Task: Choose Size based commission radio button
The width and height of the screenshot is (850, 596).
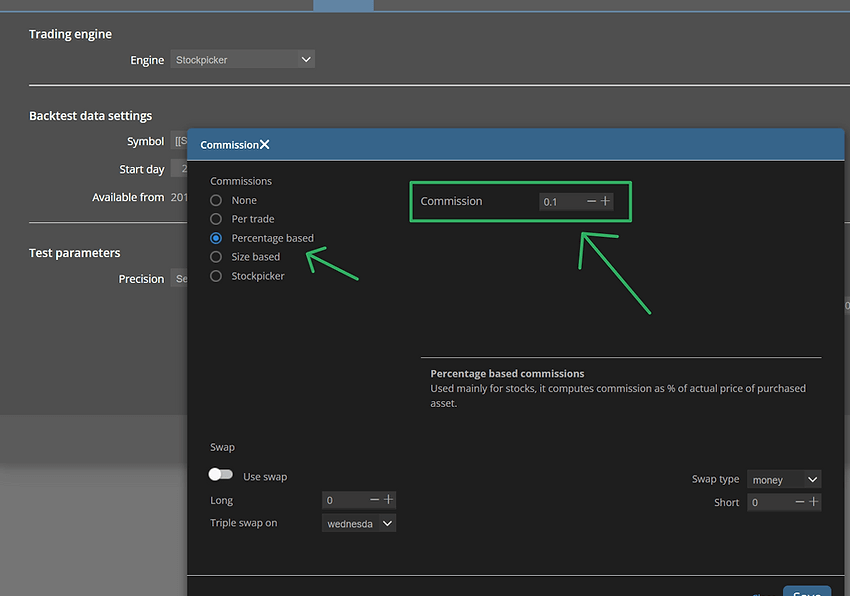Action: (216, 257)
